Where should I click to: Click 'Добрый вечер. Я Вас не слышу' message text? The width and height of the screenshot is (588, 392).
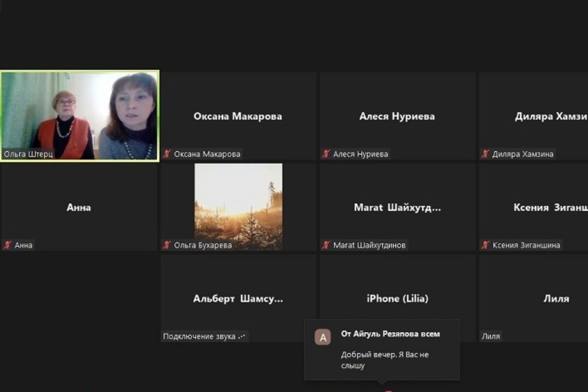(x=385, y=360)
